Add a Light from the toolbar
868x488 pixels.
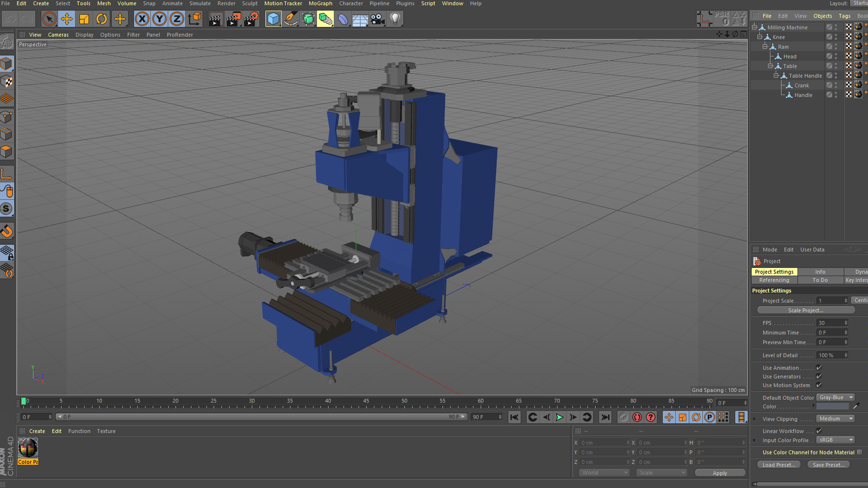click(x=394, y=19)
